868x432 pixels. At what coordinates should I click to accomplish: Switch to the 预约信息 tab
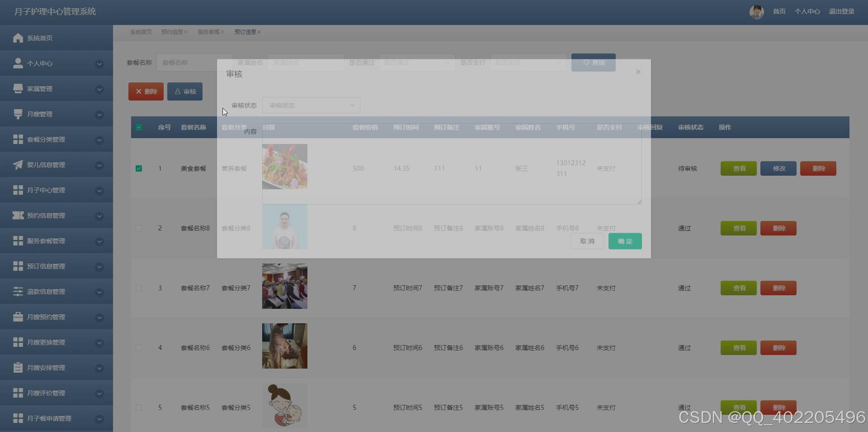(172, 32)
